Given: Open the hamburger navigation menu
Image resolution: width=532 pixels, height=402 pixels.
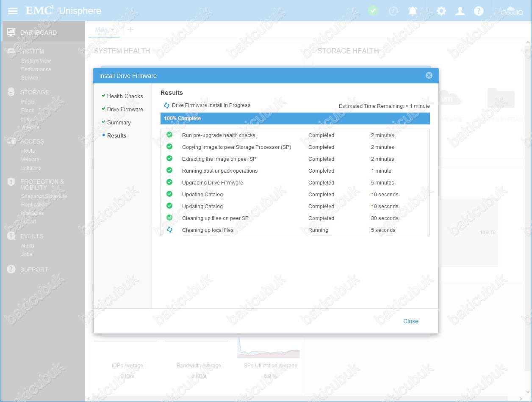Looking at the screenshot, I should click(13, 11).
